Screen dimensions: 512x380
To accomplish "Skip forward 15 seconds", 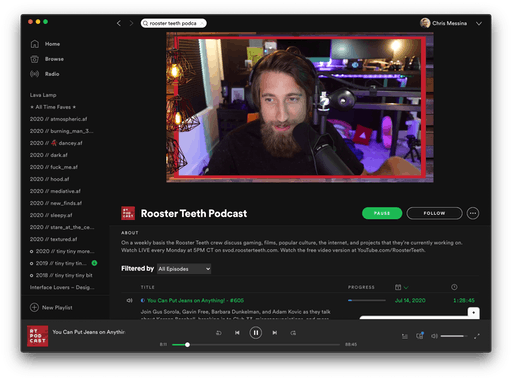I will click(x=293, y=333).
